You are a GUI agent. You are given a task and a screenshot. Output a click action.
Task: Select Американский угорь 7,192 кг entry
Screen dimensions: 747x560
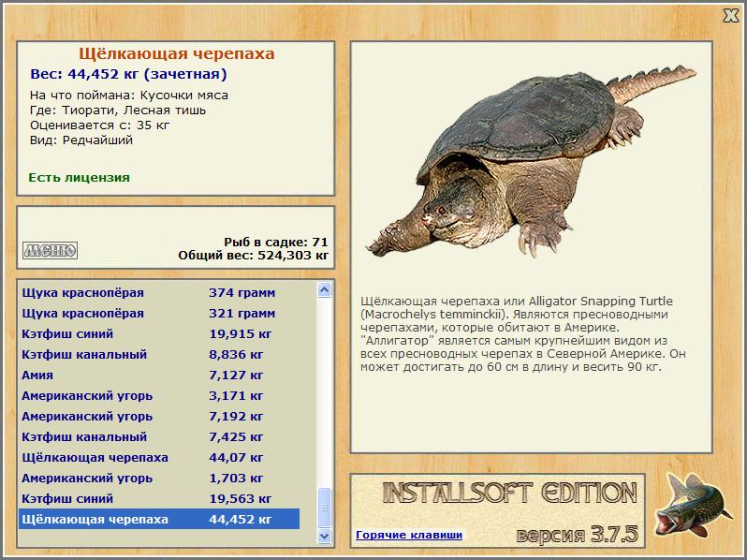click(x=159, y=416)
